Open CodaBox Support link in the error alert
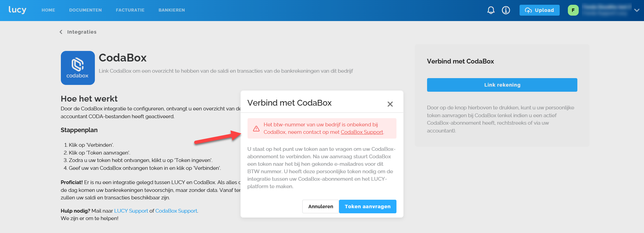Image resolution: width=644 pixels, height=233 pixels. point(362,132)
